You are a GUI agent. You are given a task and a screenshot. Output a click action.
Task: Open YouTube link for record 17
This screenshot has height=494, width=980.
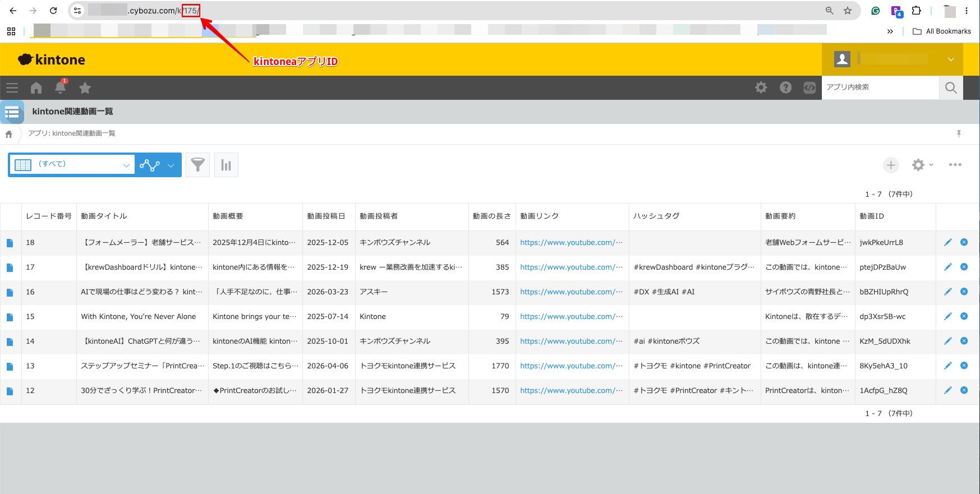[x=571, y=267]
